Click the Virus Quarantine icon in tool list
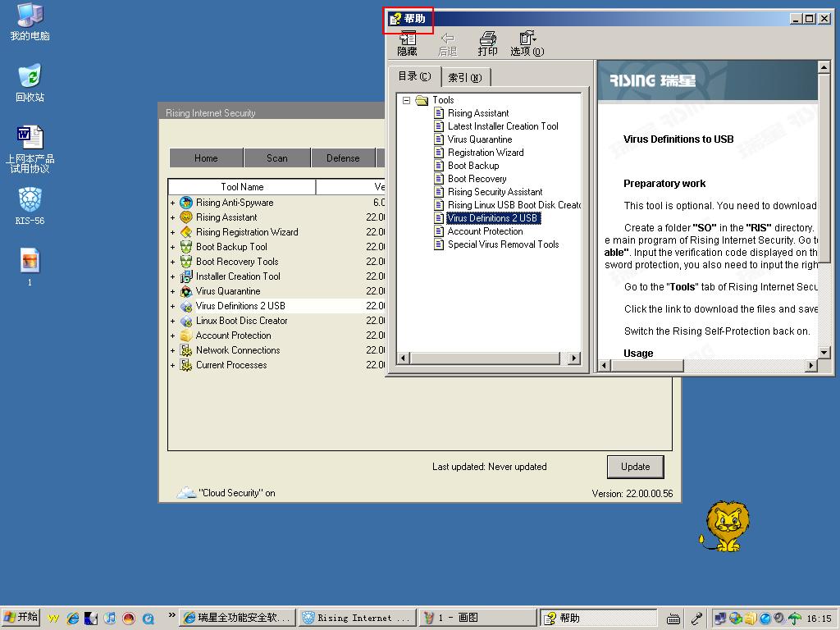Viewport: 840px width, 630px height. pos(186,291)
